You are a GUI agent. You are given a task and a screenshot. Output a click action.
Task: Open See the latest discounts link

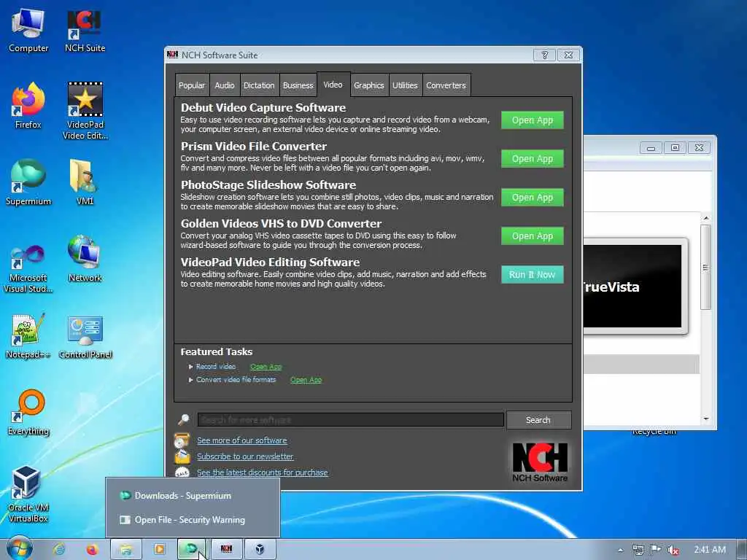point(263,472)
